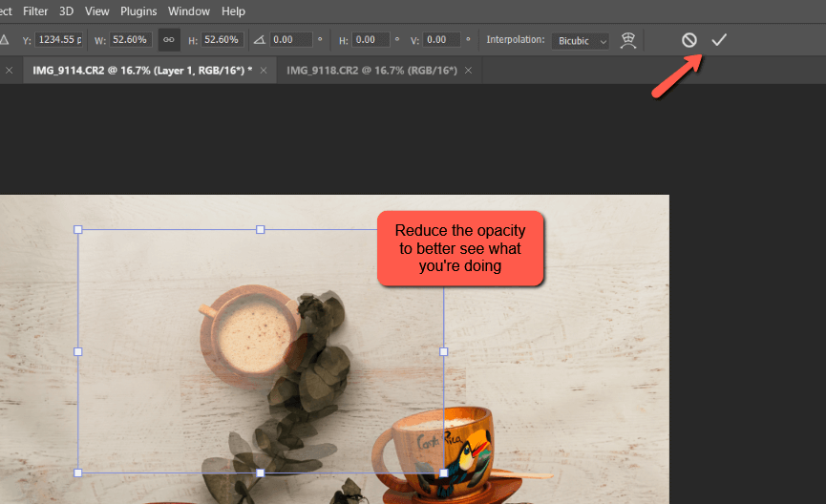Cancel transform with the circle-slash icon
The image size is (826, 504).
[688, 40]
